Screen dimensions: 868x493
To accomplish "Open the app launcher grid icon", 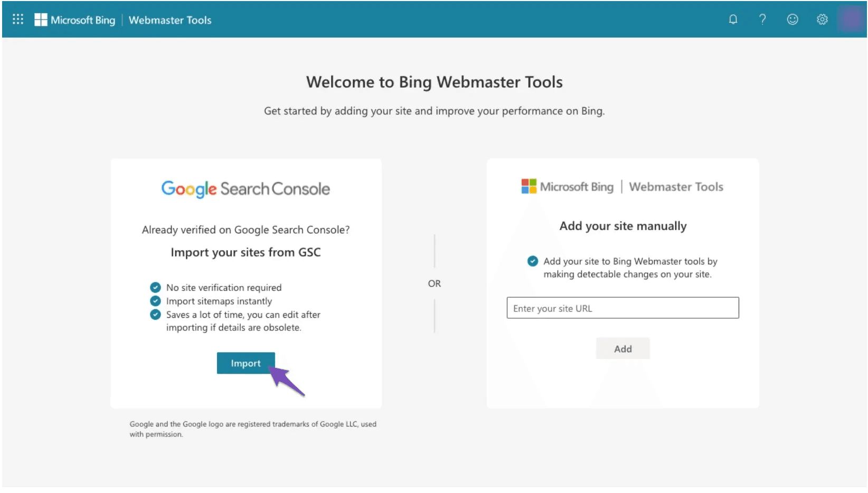I will 17,19.
